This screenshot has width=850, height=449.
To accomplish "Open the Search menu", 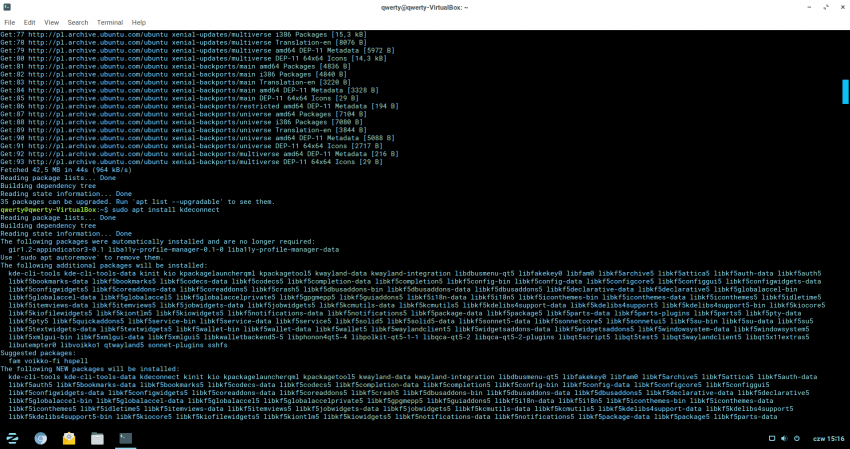I will tap(78, 22).
